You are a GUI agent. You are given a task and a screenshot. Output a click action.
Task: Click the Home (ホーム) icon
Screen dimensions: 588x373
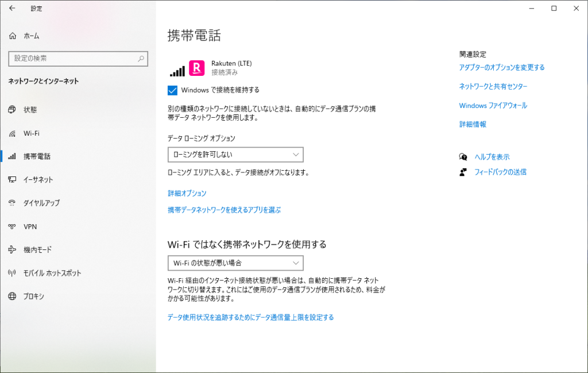[x=13, y=36]
